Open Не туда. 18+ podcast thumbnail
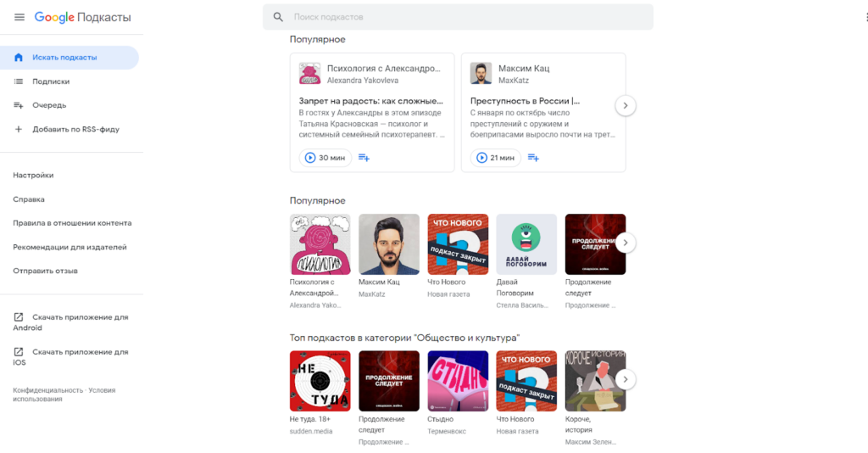868x453 pixels. coord(320,381)
